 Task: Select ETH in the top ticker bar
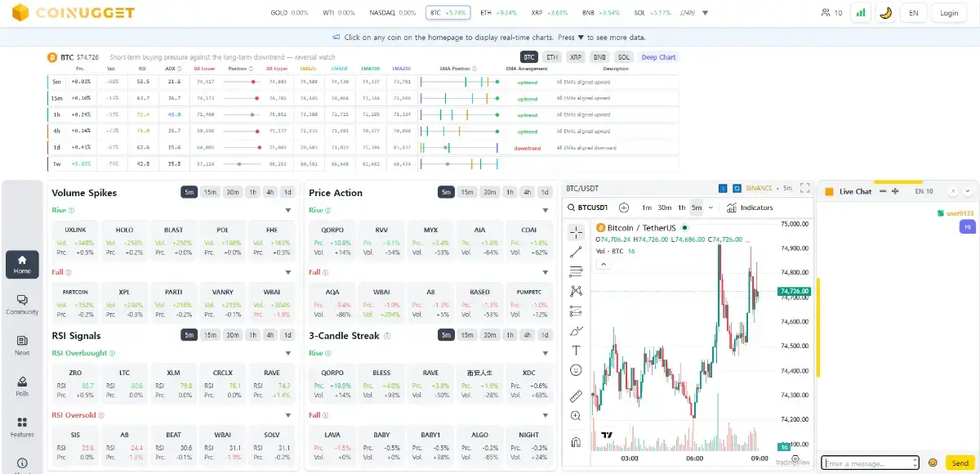498,13
